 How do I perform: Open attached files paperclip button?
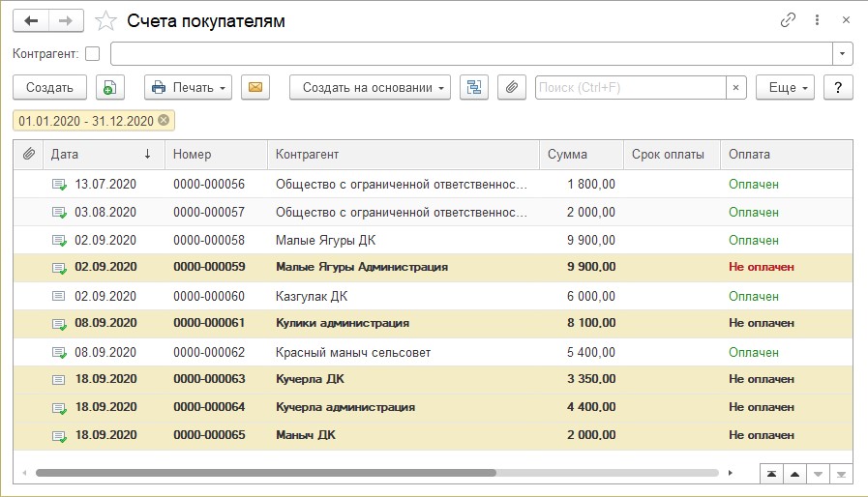[x=511, y=87]
